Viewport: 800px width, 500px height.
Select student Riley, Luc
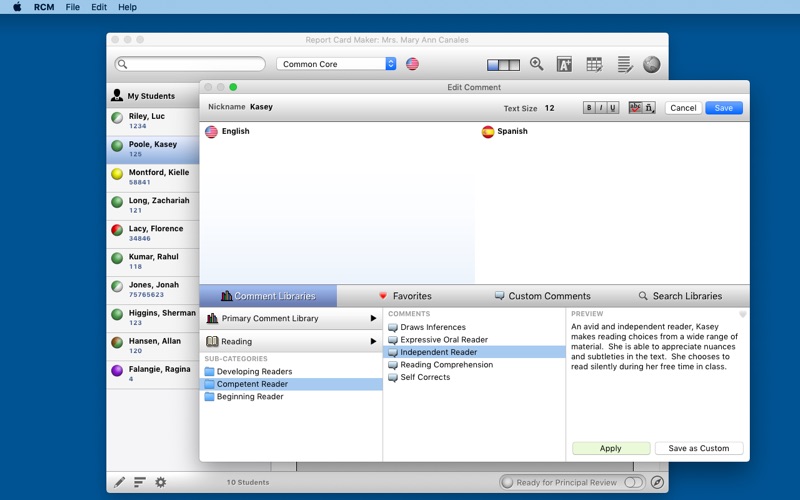click(153, 121)
